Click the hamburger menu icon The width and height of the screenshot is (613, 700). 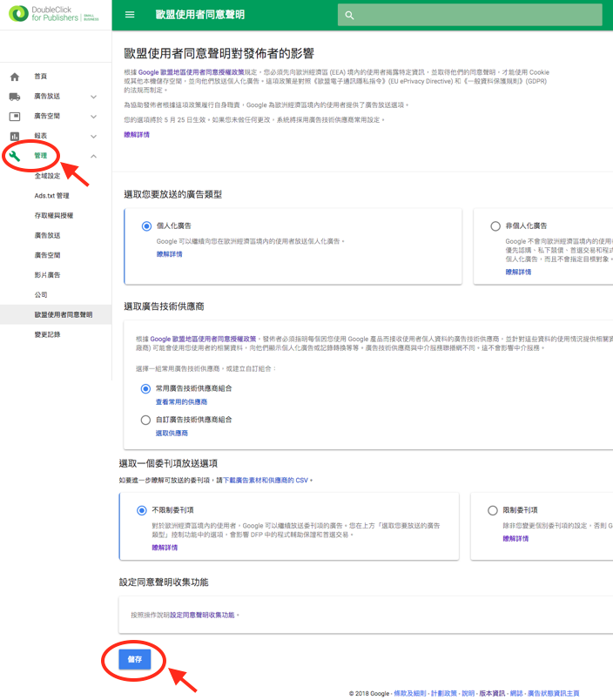click(x=130, y=15)
